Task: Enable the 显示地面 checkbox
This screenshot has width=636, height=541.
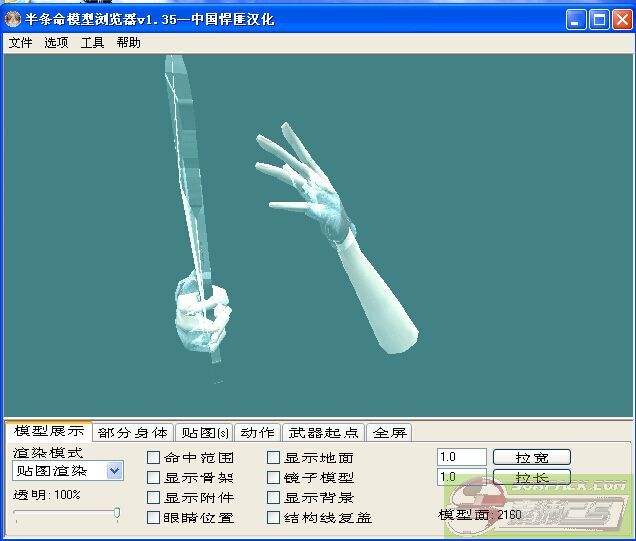Action: pos(273,458)
